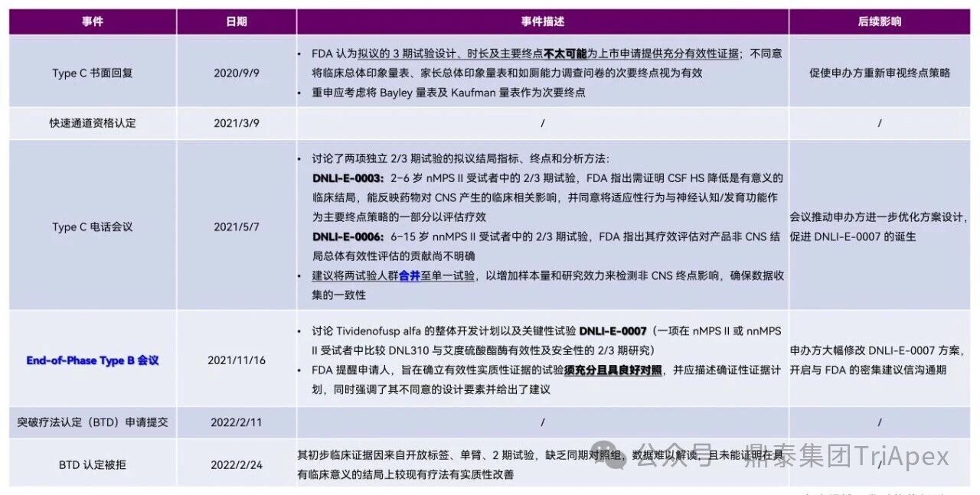Select the 日期 column header

click(237, 21)
